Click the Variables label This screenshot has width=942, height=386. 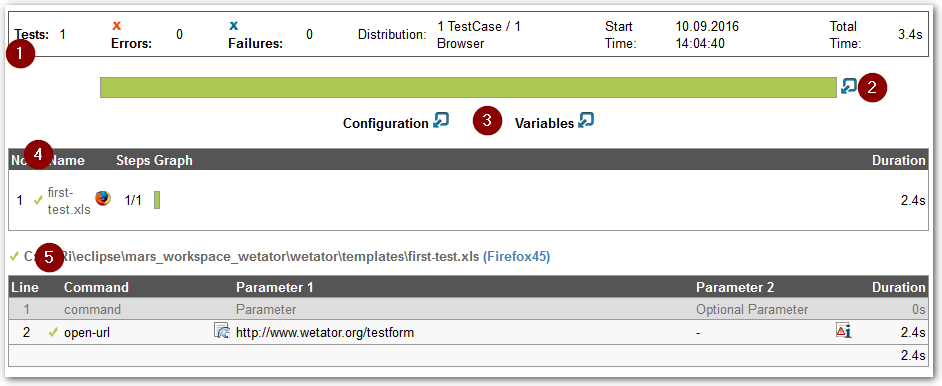click(544, 124)
